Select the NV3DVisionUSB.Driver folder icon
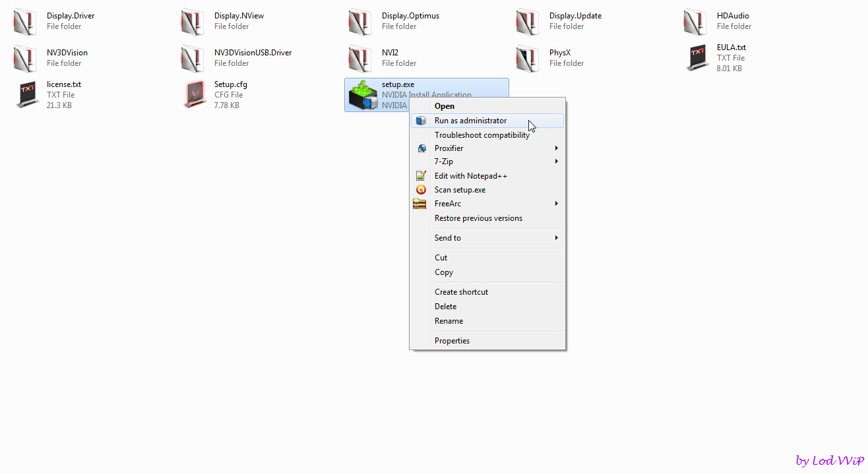Screen dimensions: 868x474 click(193, 59)
